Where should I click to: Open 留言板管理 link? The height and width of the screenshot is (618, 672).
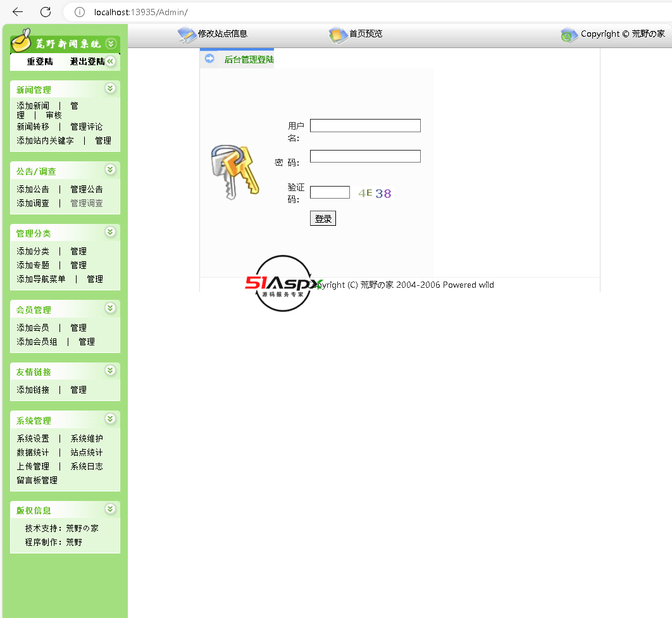click(37, 481)
